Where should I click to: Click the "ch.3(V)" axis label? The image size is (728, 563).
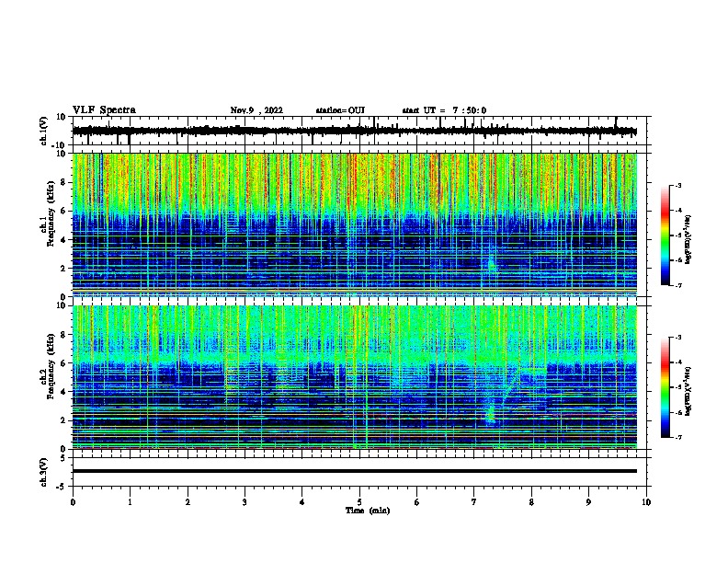pyautogui.click(x=44, y=472)
